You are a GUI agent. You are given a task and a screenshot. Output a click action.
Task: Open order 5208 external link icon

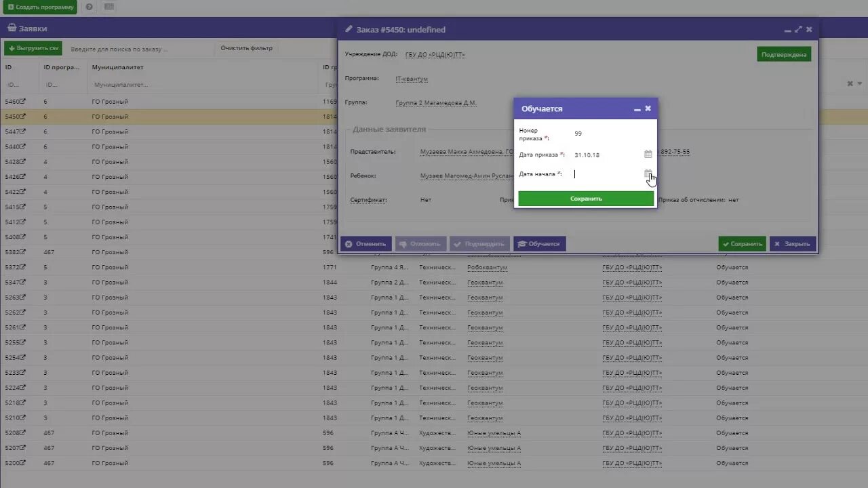point(22,432)
